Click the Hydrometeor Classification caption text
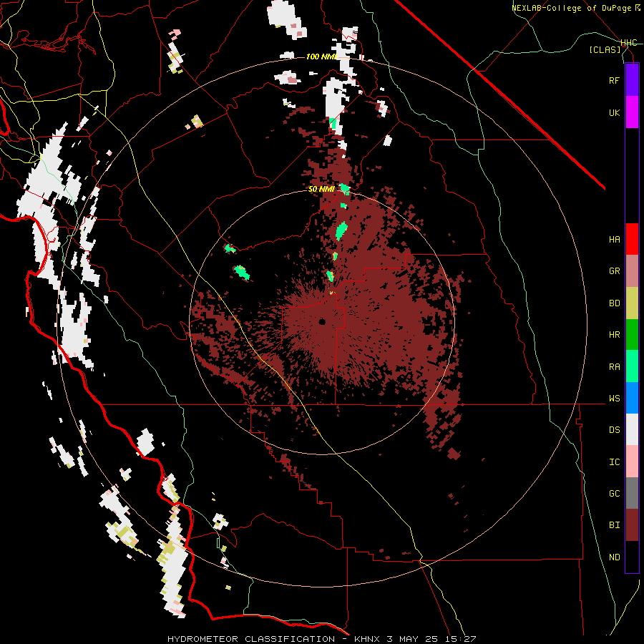 [321, 639]
